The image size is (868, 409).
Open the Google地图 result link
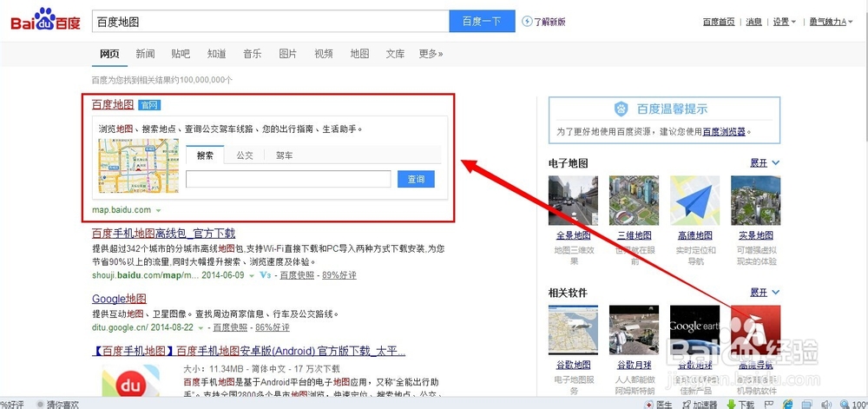tap(119, 299)
